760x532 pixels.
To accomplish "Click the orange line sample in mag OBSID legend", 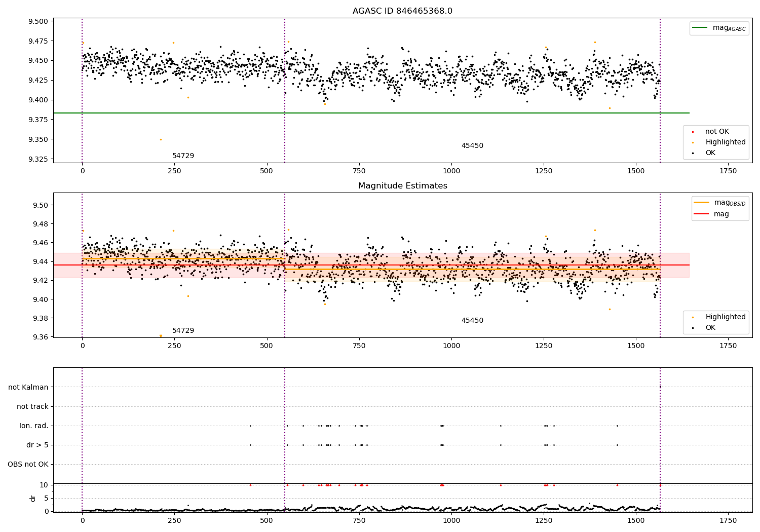I will click(702, 202).
